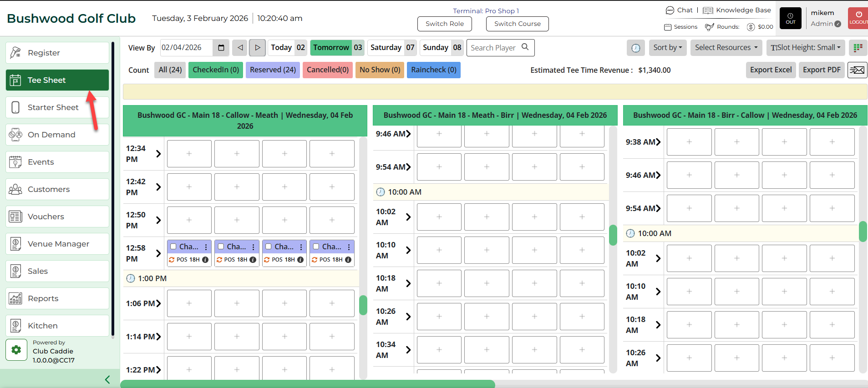868x388 pixels.
Task: Open the calendar date picker icon
Action: (221, 48)
